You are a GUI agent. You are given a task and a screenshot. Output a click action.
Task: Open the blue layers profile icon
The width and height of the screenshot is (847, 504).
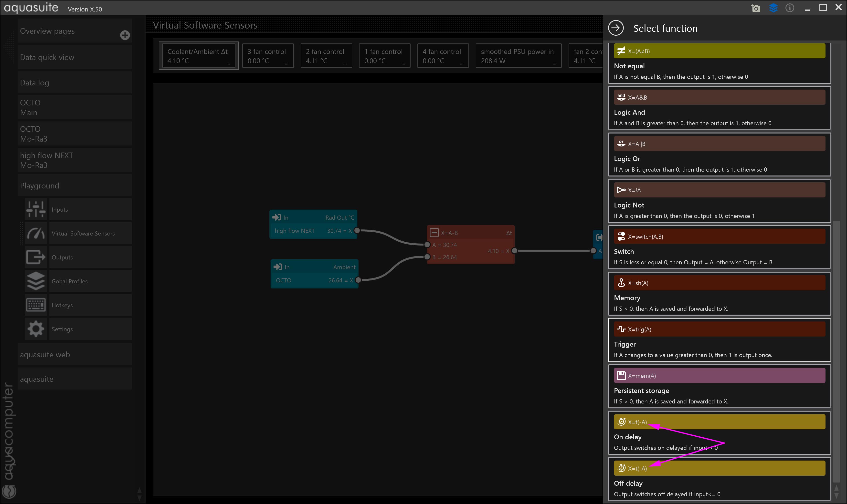coord(773,8)
